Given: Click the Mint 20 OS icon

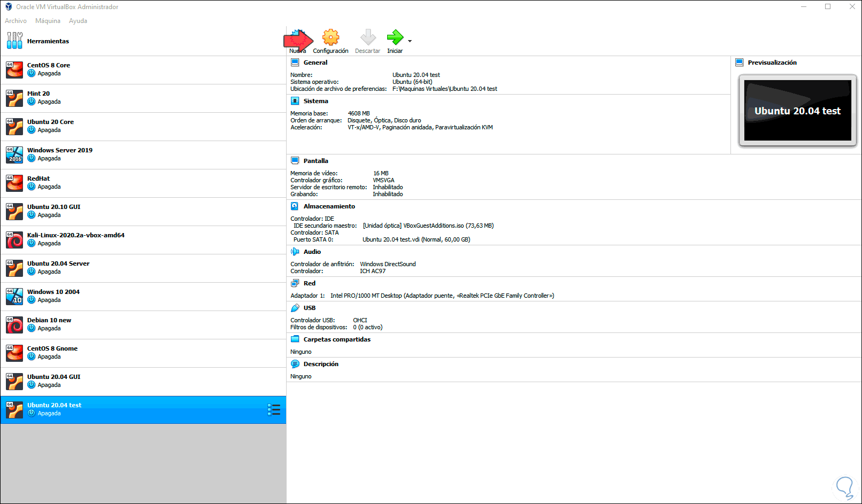Looking at the screenshot, I should [14, 98].
